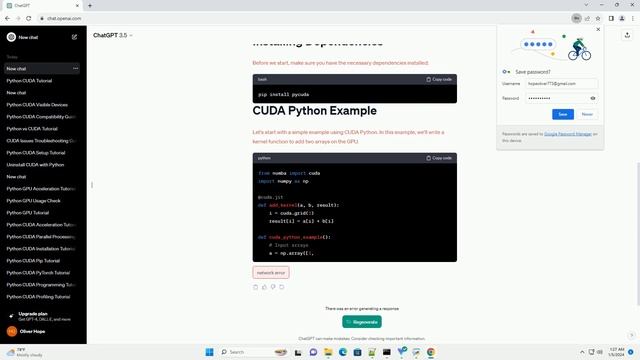The height and width of the screenshot is (360, 640).
Task: Copy the response with clipboard icon
Action: pos(256,287)
